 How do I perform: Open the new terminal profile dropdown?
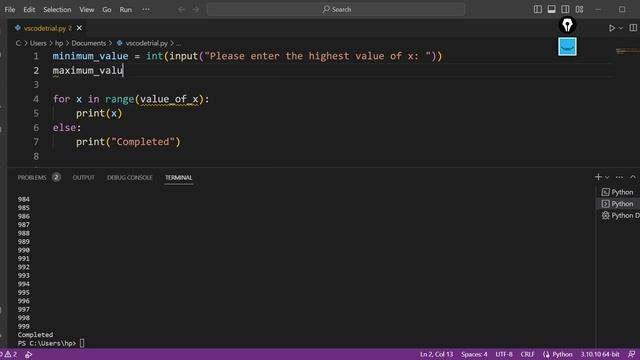click(607, 177)
